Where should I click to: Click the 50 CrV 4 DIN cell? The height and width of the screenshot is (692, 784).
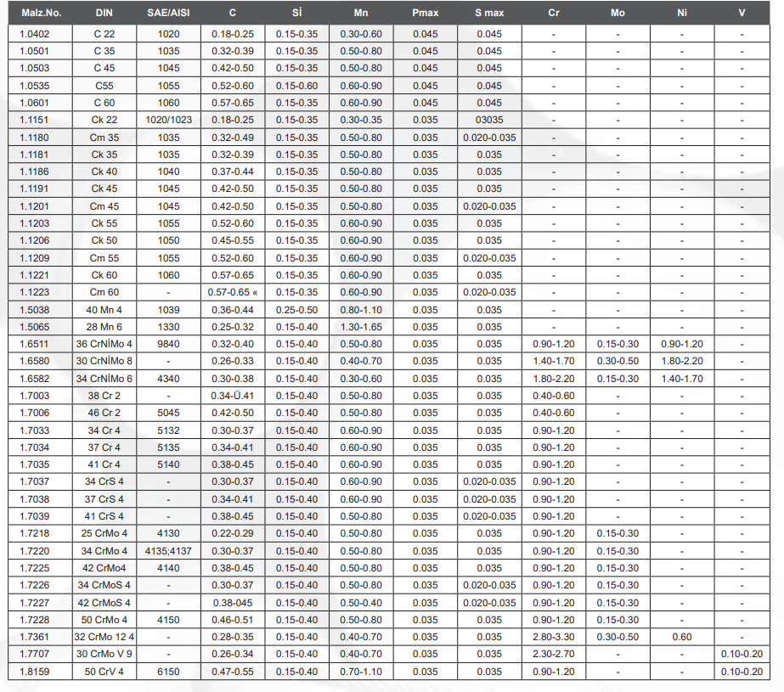(104, 672)
